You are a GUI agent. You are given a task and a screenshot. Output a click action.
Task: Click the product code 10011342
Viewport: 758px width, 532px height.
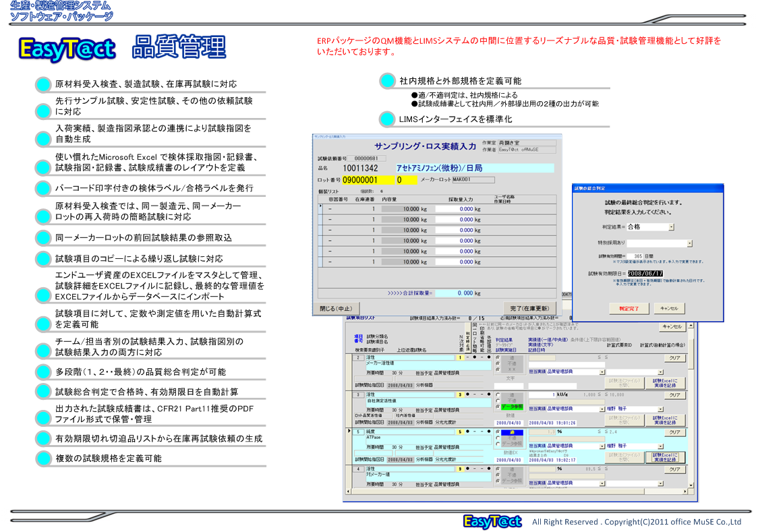coord(360,168)
